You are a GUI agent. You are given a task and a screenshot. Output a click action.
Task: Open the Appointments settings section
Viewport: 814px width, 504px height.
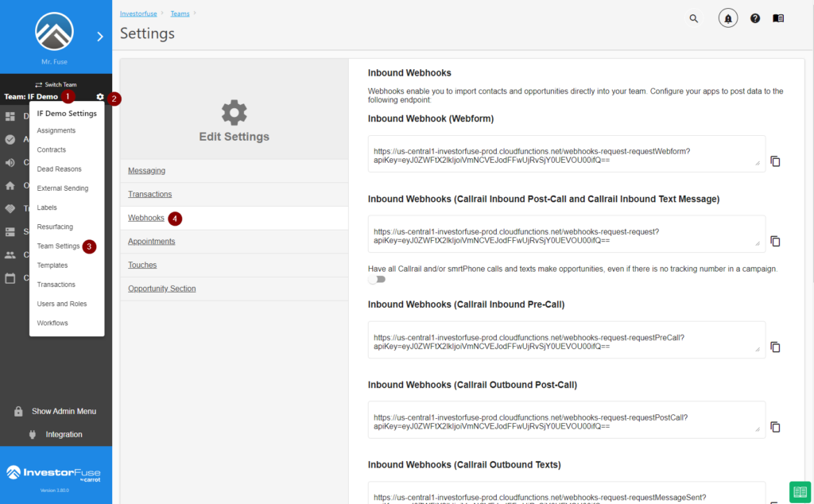152,242
